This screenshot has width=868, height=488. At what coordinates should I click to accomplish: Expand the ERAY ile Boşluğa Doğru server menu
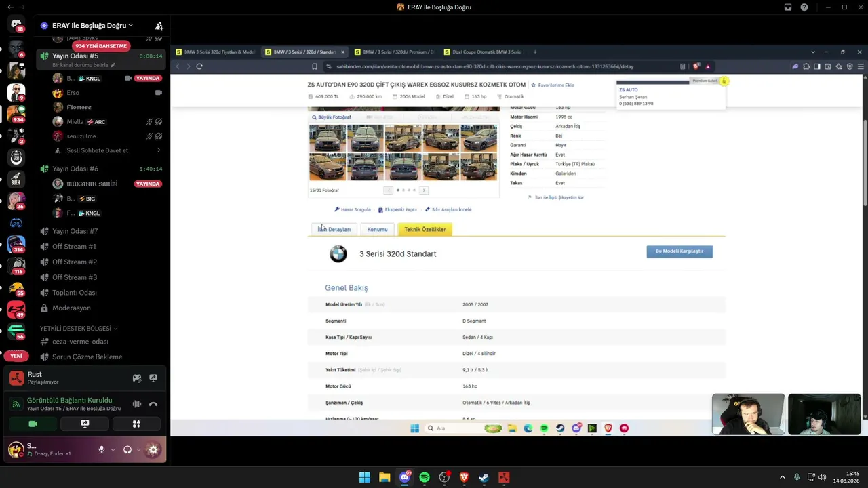pyautogui.click(x=130, y=26)
